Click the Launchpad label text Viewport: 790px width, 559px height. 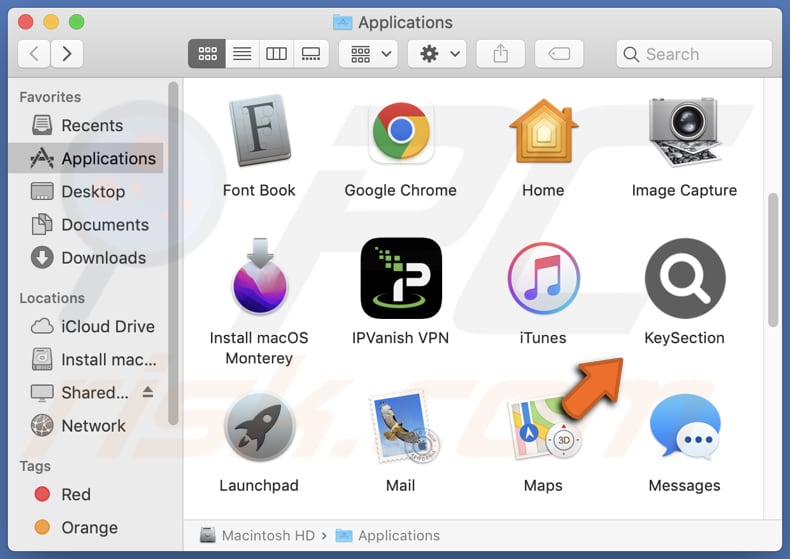tap(259, 485)
